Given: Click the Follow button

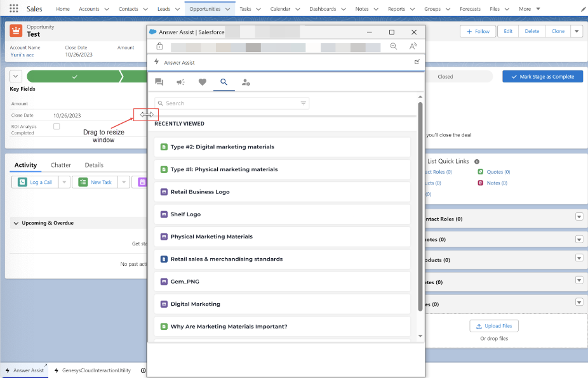Looking at the screenshot, I should (x=478, y=31).
